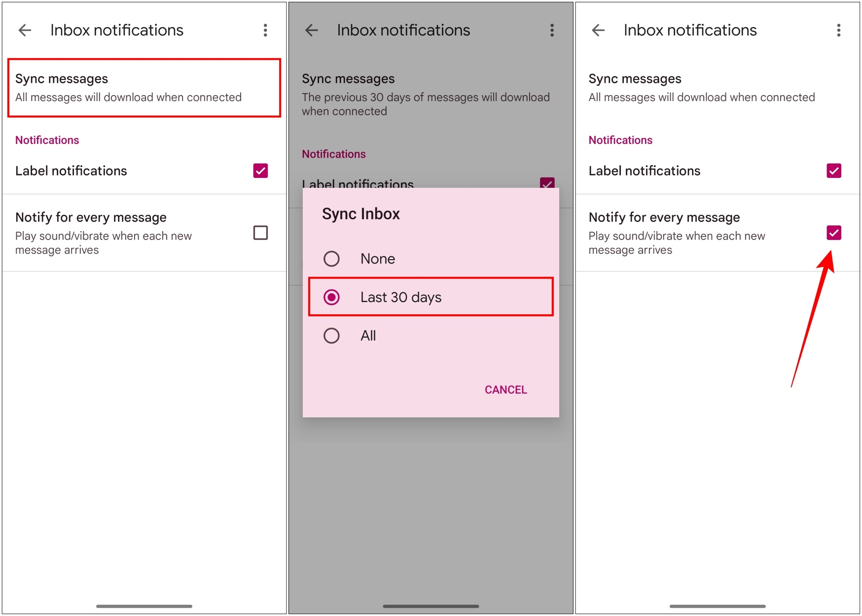Viewport: 862px width, 616px height.
Task: Enable Notify for every message on the left
Action: (260, 232)
